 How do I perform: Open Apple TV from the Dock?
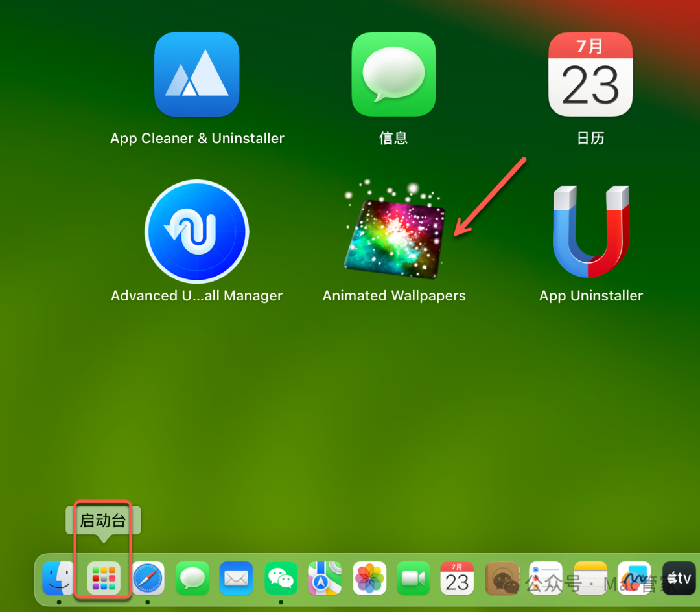679,578
